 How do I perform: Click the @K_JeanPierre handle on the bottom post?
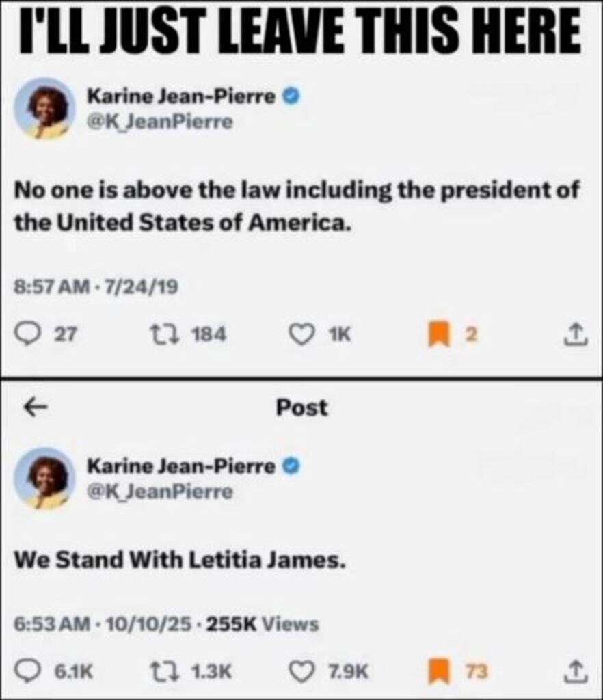pos(160,492)
